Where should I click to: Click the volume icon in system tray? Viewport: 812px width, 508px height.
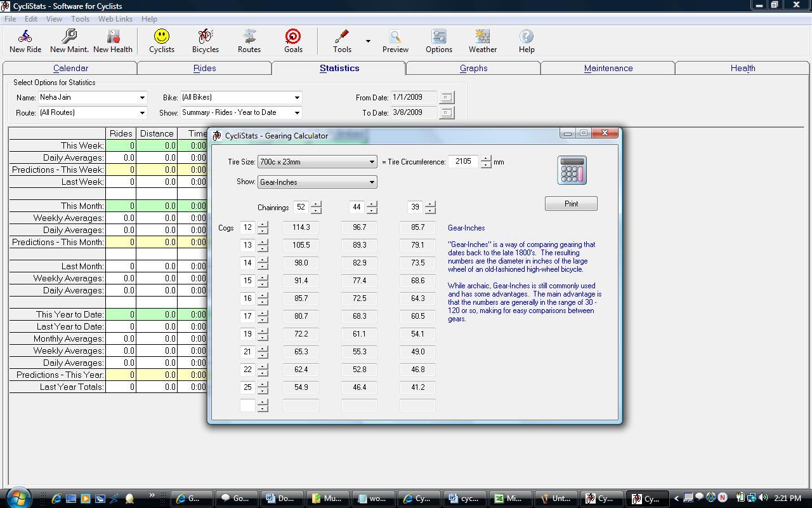point(763,498)
